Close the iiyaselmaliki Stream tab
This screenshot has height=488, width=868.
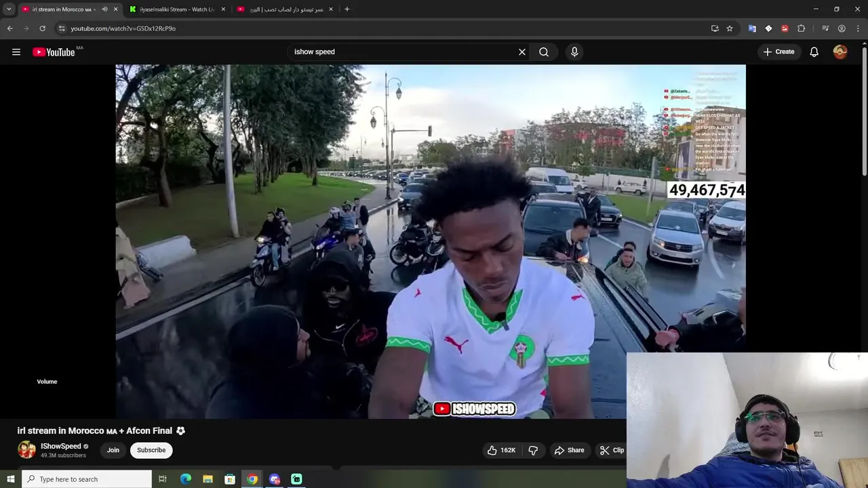point(223,9)
